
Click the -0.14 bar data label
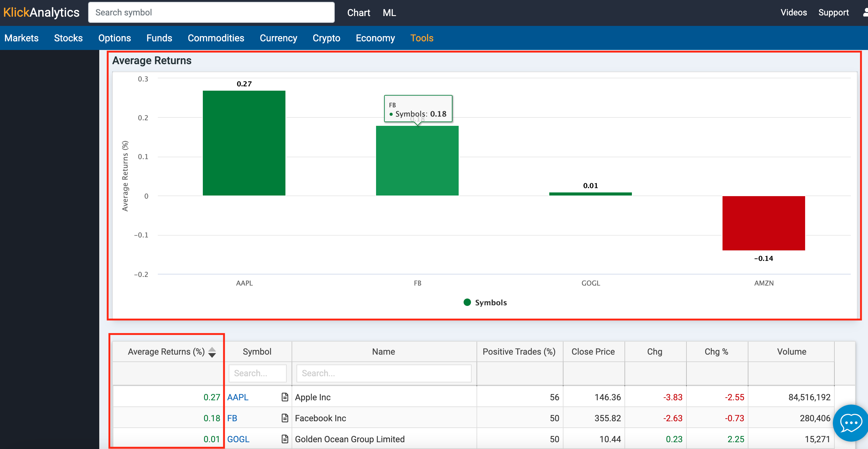[764, 258]
